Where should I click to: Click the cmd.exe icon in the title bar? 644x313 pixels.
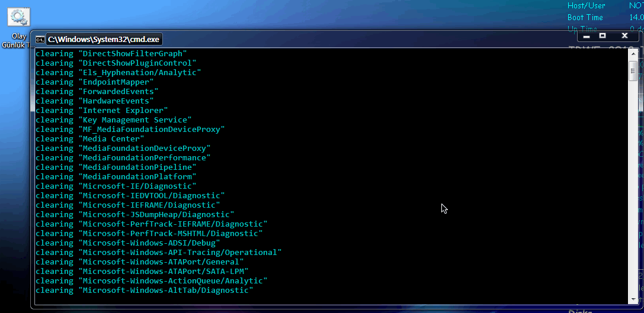pos(40,40)
